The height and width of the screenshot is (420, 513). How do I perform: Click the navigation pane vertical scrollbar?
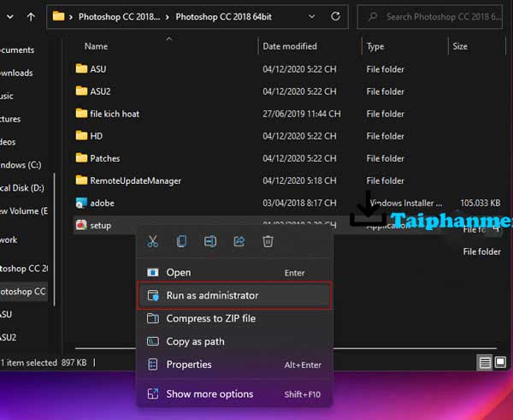pos(55,240)
